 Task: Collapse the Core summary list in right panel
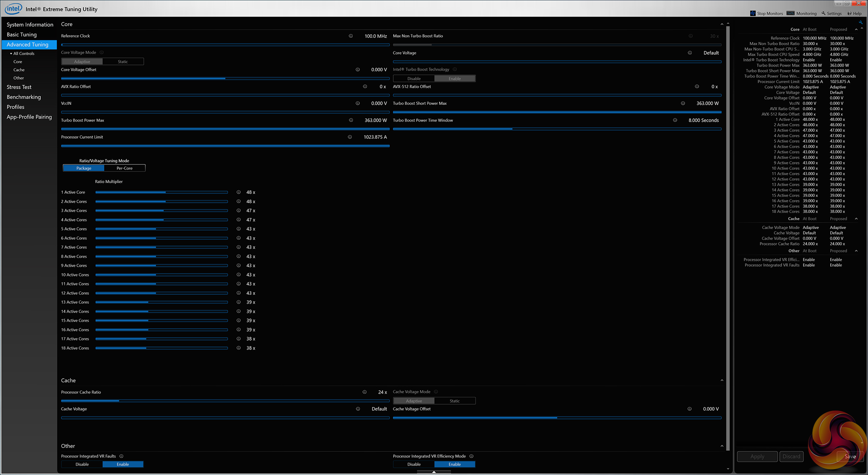856,30
